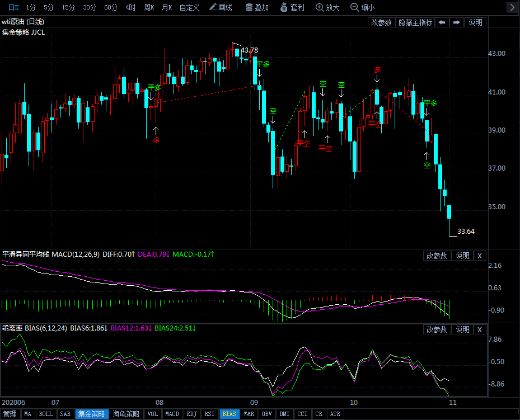Activate the 画线 pencil drawing tool
The width and height of the screenshot is (520, 420).
coord(221,7)
